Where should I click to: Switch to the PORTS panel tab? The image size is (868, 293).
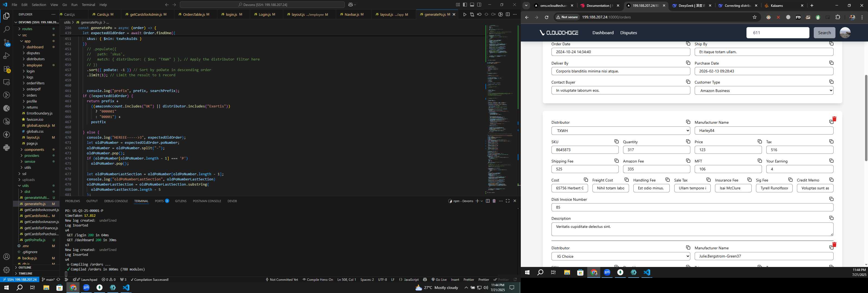point(162,201)
